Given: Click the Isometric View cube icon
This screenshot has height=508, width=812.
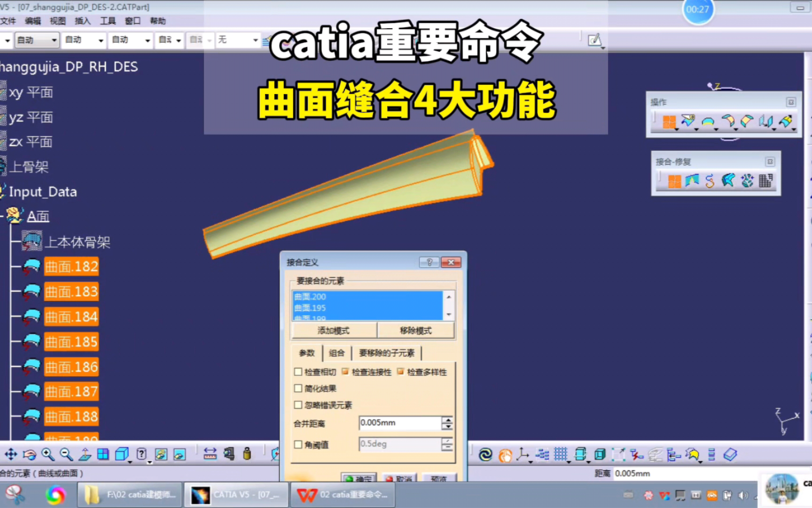Looking at the screenshot, I should pos(122,454).
